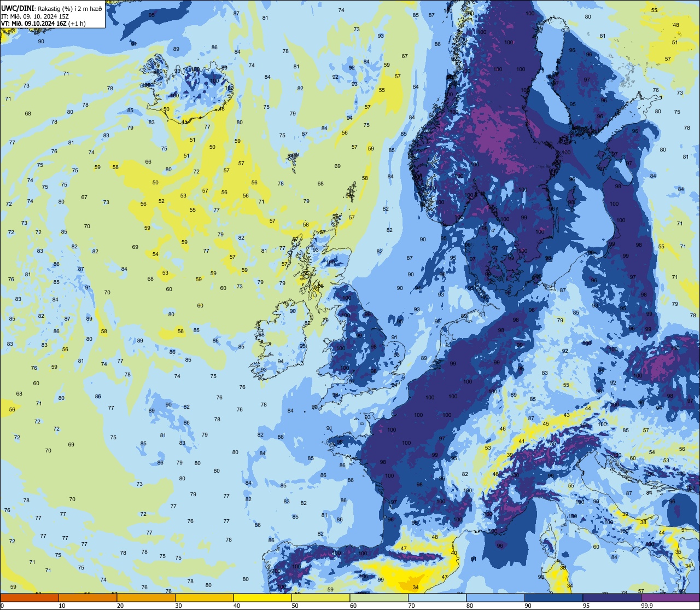The width and height of the screenshot is (700, 610).
Task: Pick the 60–70 light green legend swatch
Action: (379, 597)
